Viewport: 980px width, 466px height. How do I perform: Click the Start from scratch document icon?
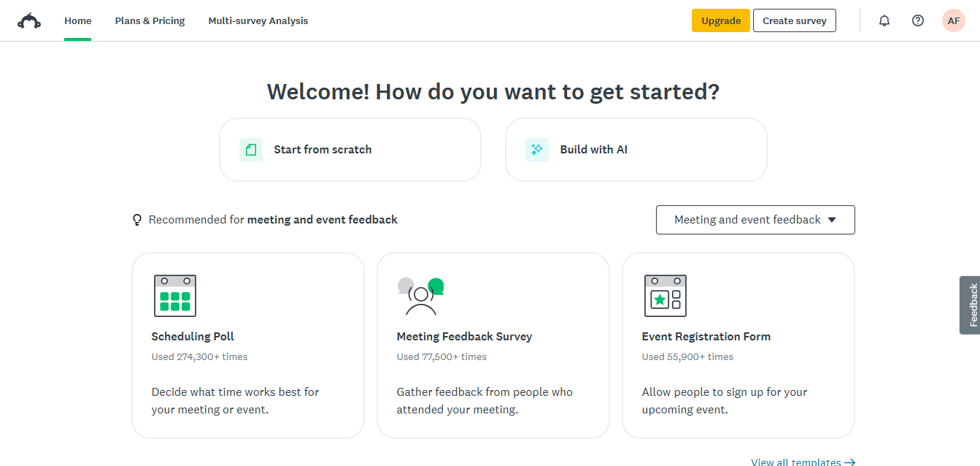point(251,150)
